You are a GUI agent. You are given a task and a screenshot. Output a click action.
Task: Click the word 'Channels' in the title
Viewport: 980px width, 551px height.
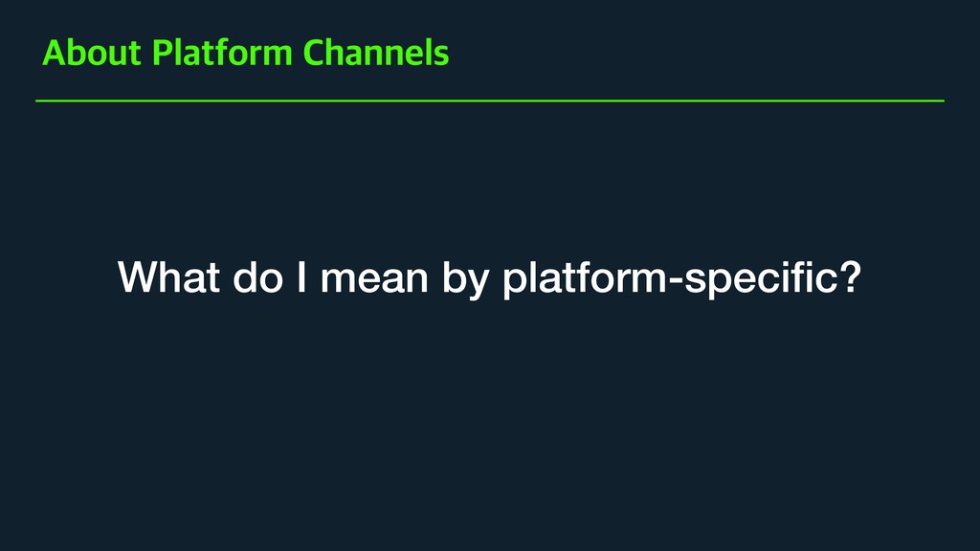point(376,54)
